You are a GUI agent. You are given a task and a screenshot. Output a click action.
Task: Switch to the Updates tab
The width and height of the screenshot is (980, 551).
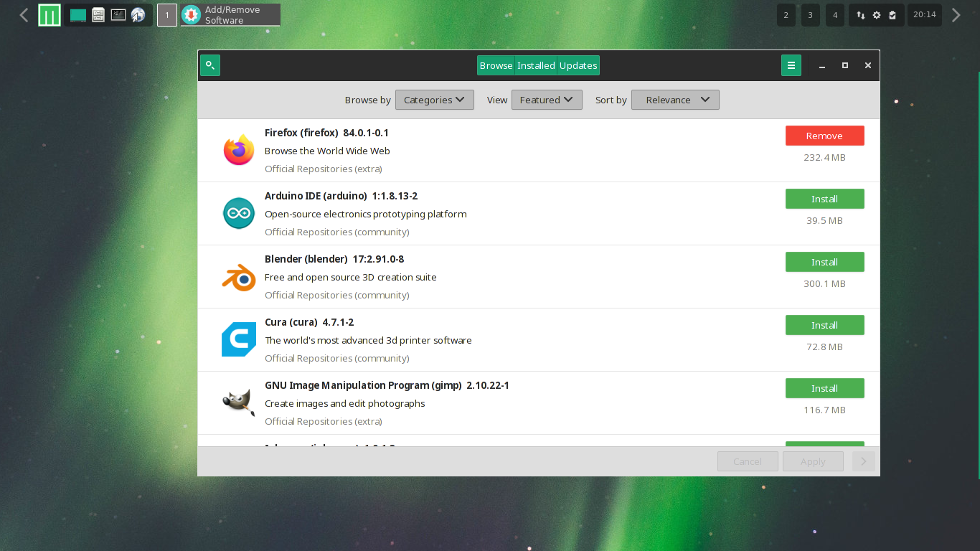click(x=578, y=65)
